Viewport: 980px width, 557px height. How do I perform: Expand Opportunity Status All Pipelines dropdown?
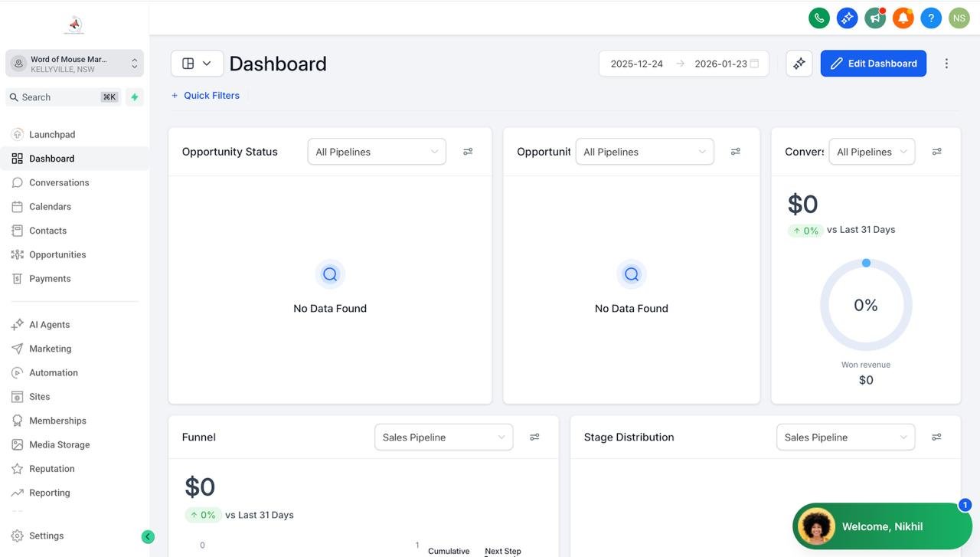point(377,152)
